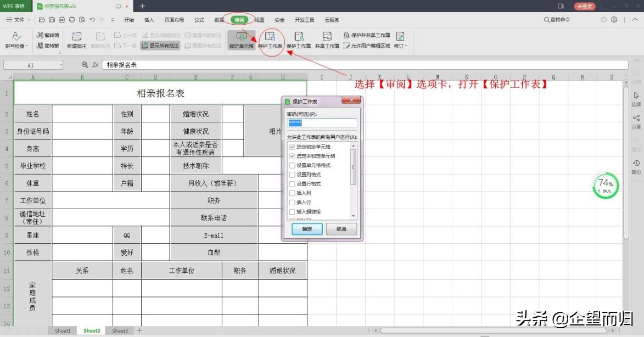The image size is (644, 337).
Task: Click the password field in the dialog
Action: [x=322, y=123]
